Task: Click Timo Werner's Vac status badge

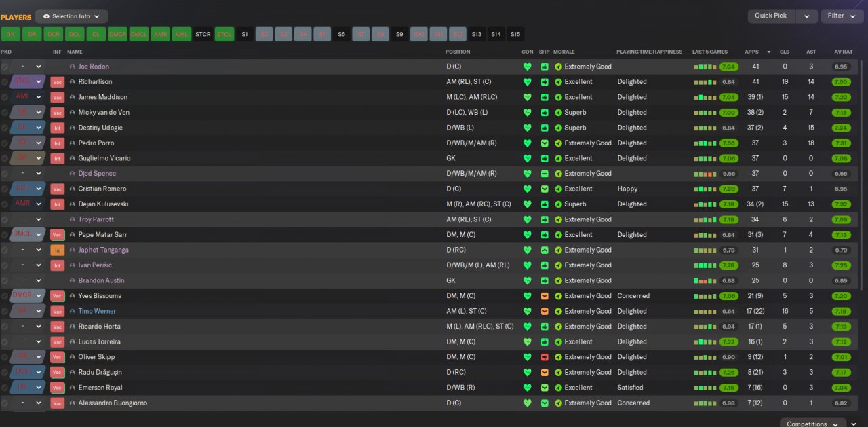Action: click(58, 311)
